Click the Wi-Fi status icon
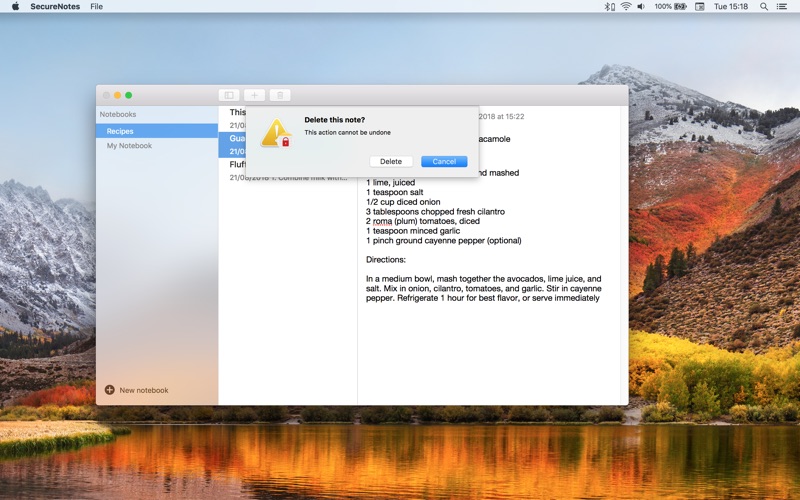The height and width of the screenshot is (500, 800). click(626, 7)
